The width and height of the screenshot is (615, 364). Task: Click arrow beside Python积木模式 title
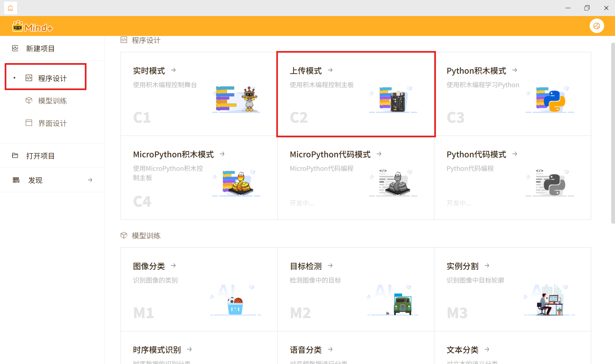coord(515,70)
